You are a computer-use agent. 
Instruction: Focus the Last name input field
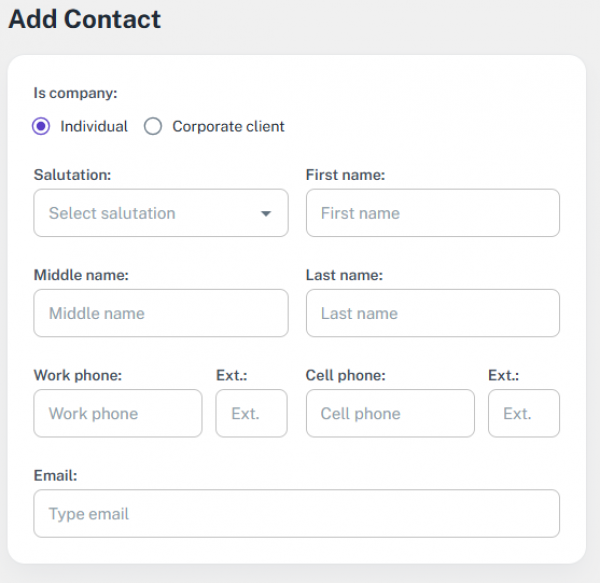click(x=432, y=313)
